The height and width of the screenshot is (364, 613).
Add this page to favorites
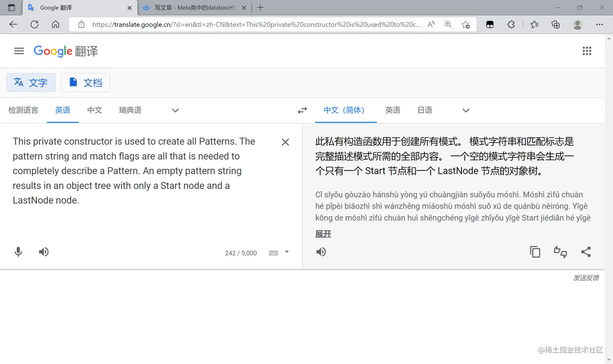[465, 24]
